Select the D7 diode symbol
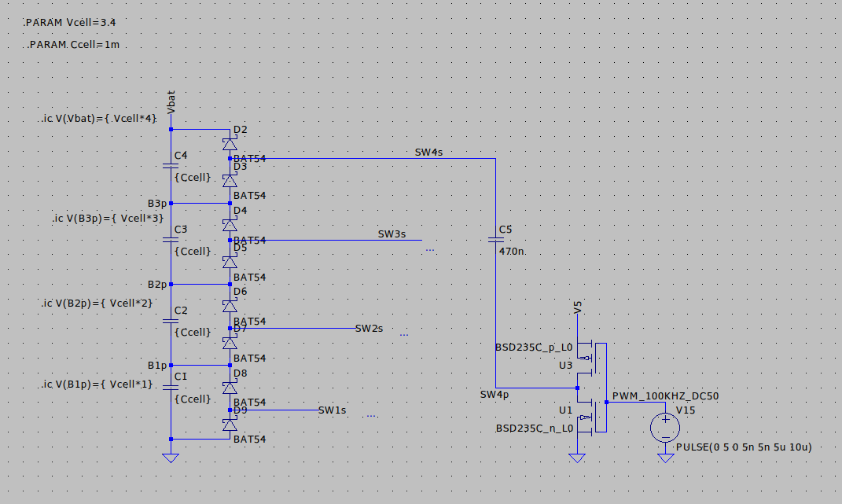Screen dimensions: 842x504 pos(230,343)
